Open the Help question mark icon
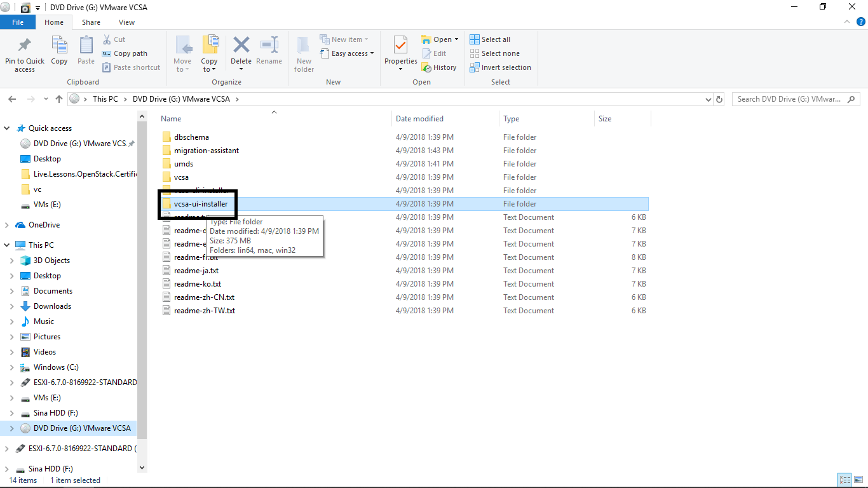868x488 pixels. tap(861, 22)
